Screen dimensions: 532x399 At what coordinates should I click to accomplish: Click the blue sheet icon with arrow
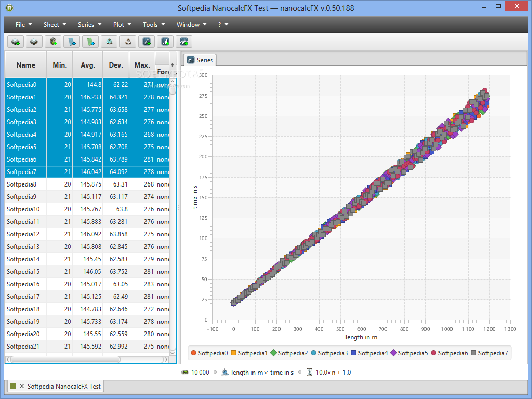pos(72,42)
